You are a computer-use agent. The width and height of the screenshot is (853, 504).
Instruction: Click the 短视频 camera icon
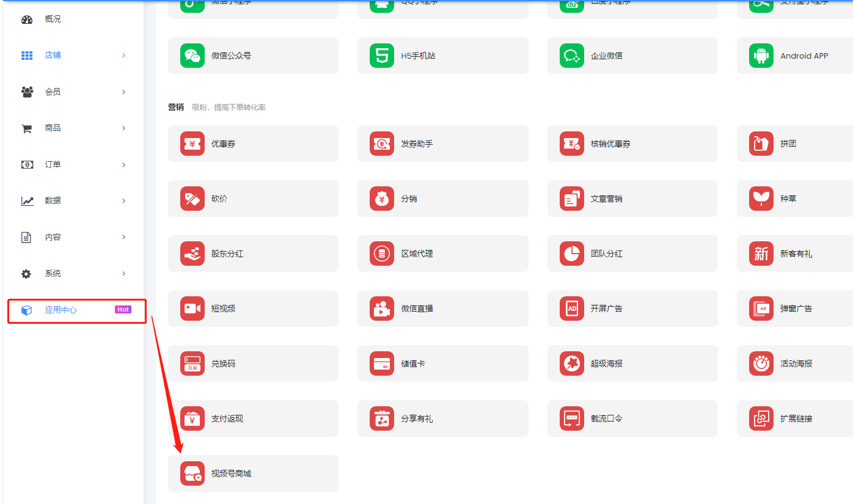tap(192, 309)
